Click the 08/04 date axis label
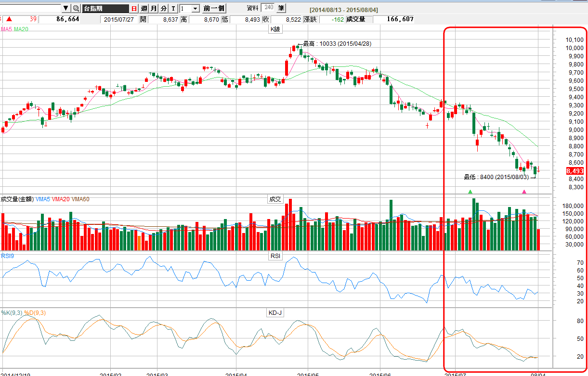This screenshot has width=588, height=376. point(538,374)
